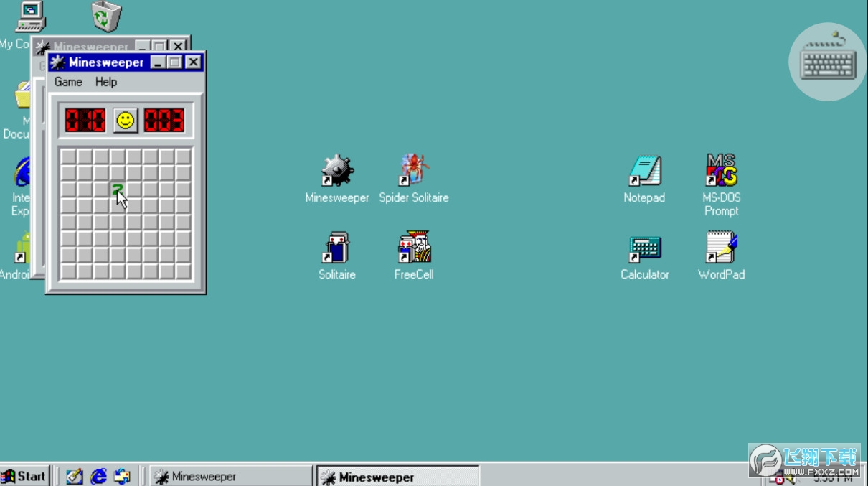
Task: Close the background Minesweeper window
Action: point(177,46)
